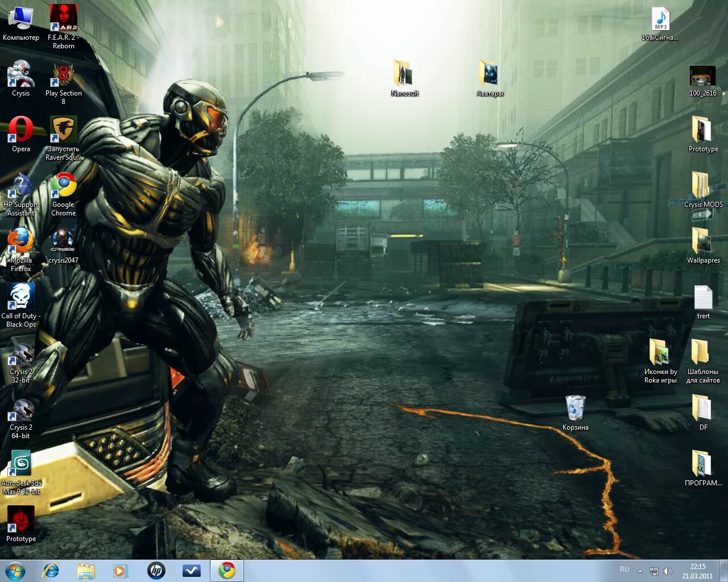The width and height of the screenshot is (728, 582).
Task: Select the ПРОГРАМ... folder
Action: [703, 468]
